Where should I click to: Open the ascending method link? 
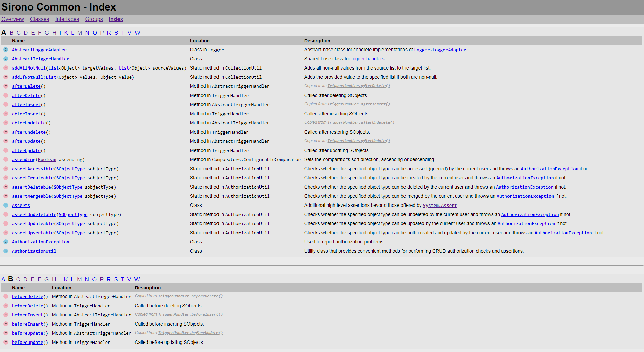23,159
